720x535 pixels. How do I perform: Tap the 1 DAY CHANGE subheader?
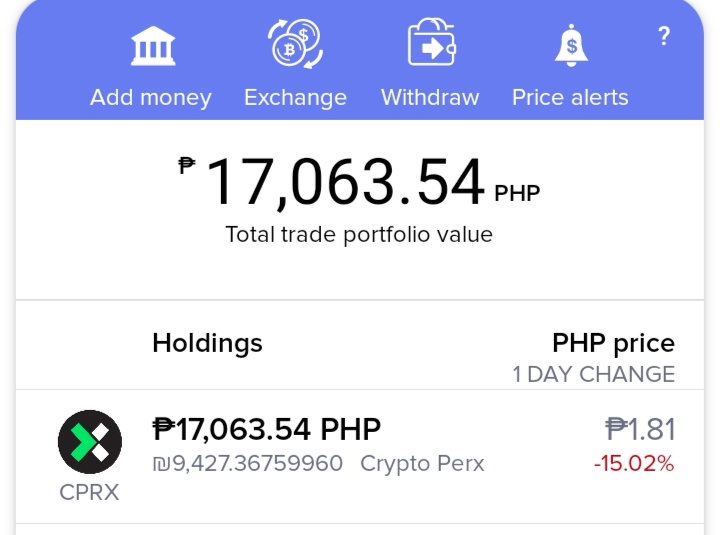click(x=594, y=374)
